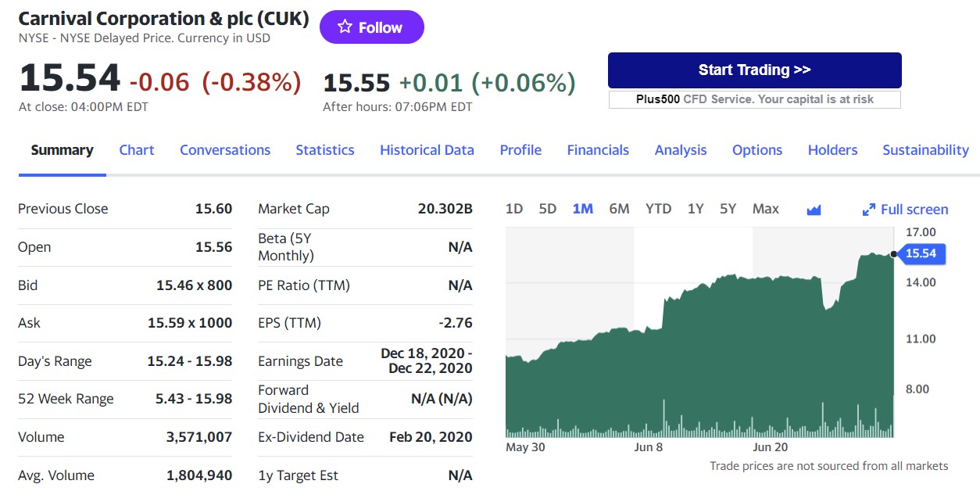Click the Open value 15.56
This screenshot has height=502, width=980.
coord(214,247)
